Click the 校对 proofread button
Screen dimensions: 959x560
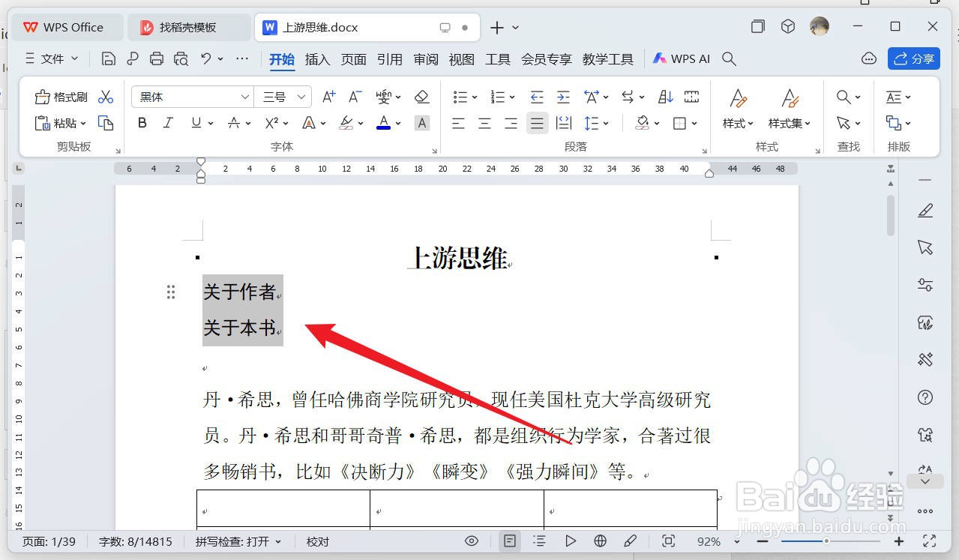click(x=317, y=541)
